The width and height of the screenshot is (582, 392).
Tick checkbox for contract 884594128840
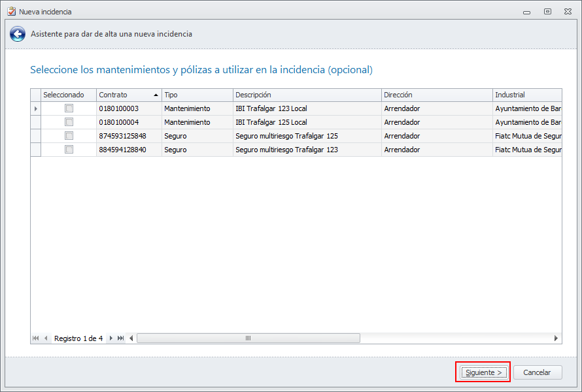click(69, 150)
